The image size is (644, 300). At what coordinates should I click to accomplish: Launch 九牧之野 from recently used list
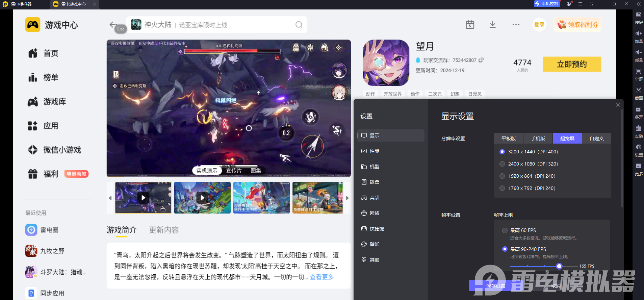tap(45, 251)
